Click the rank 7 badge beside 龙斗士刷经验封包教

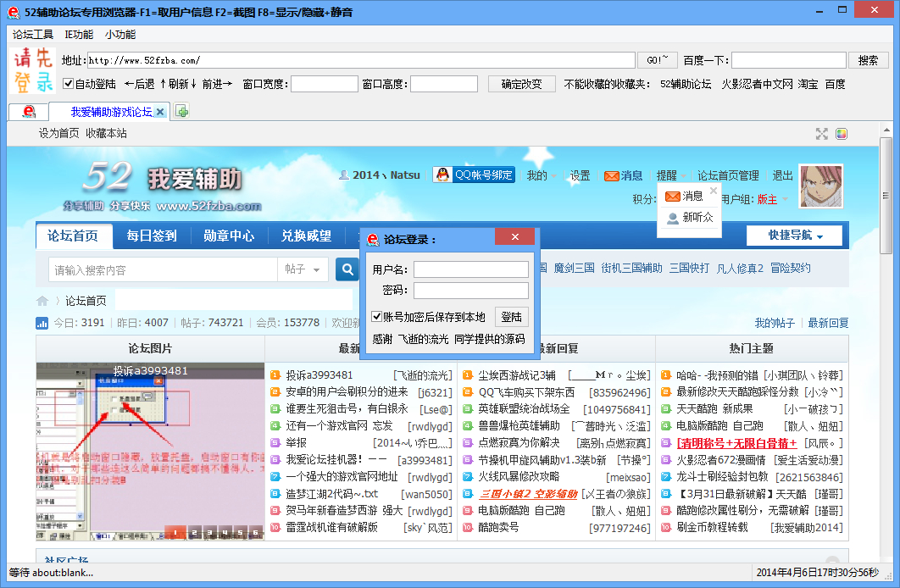(666, 477)
